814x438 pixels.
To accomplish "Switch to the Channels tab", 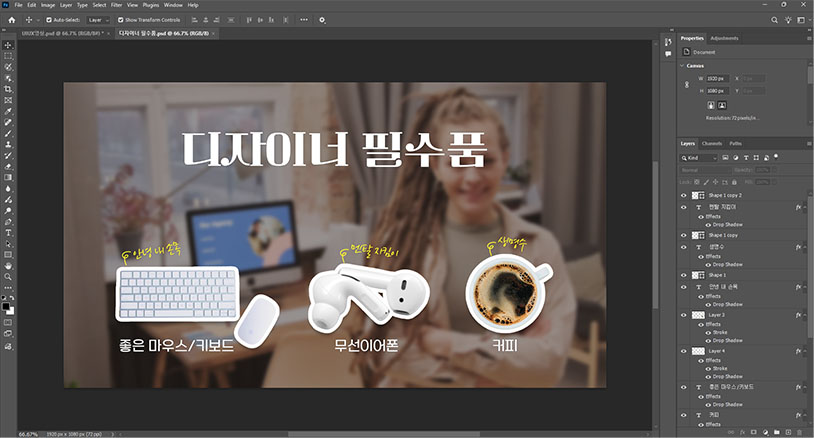I will click(x=712, y=144).
